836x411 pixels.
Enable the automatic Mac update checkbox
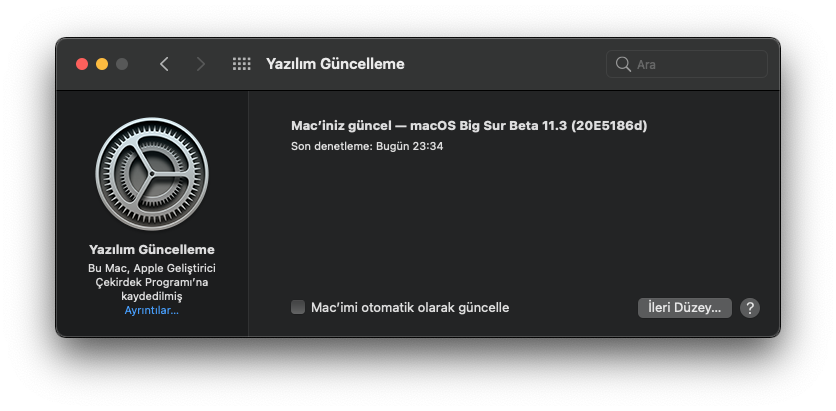(x=298, y=307)
